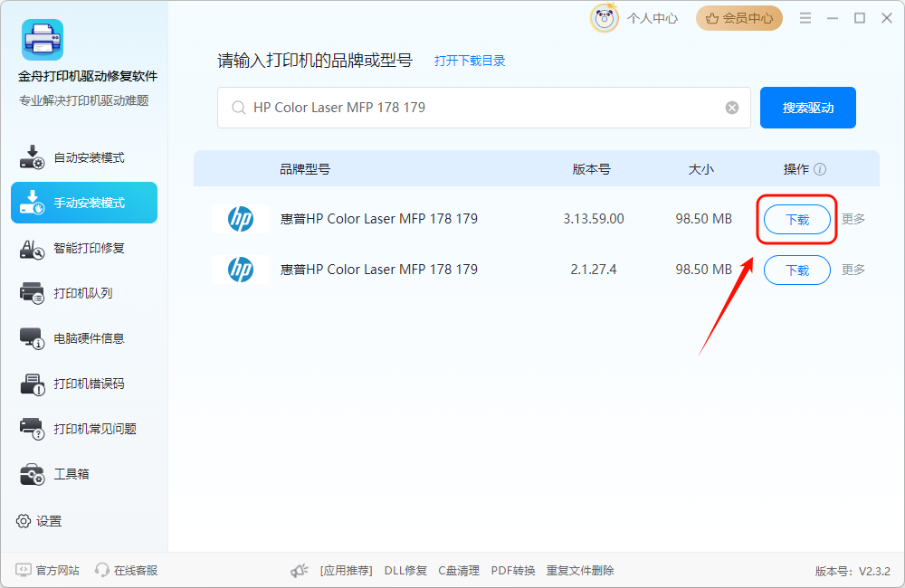Open 打印机常见问题 page
Viewport: 905px width, 588px height.
coord(84,429)
